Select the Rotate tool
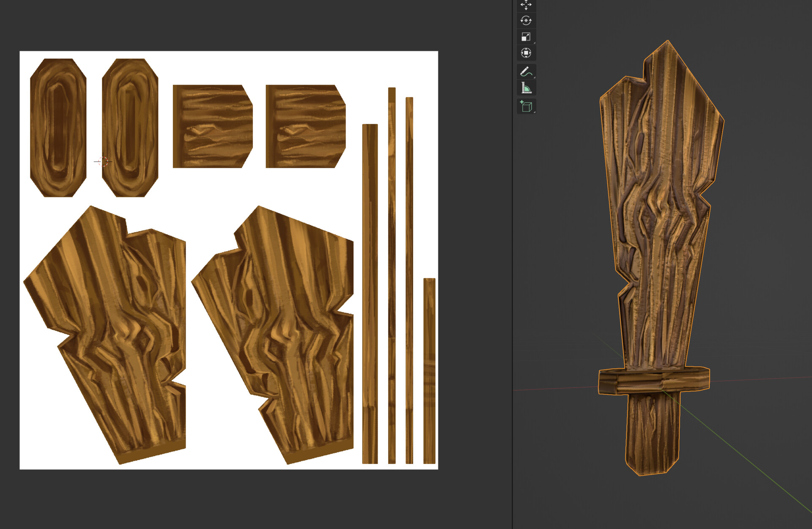Screen dimensions: 812x529 (x=526, y=21)
